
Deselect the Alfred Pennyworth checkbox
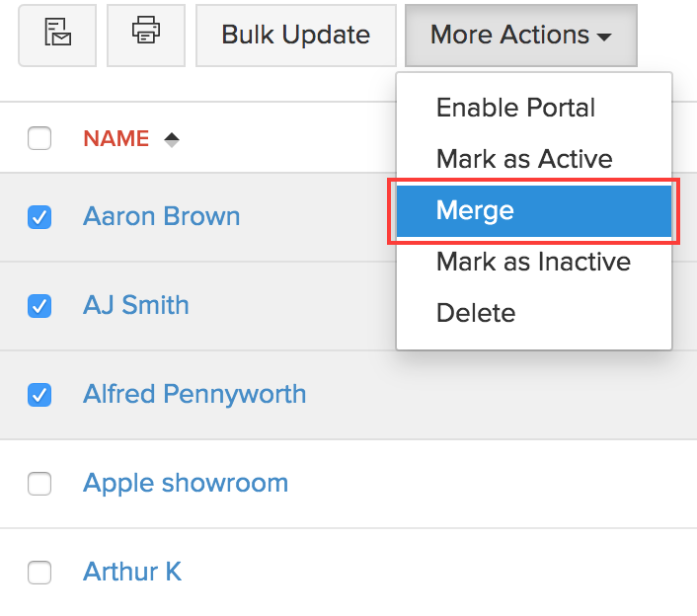coord(39,395)
